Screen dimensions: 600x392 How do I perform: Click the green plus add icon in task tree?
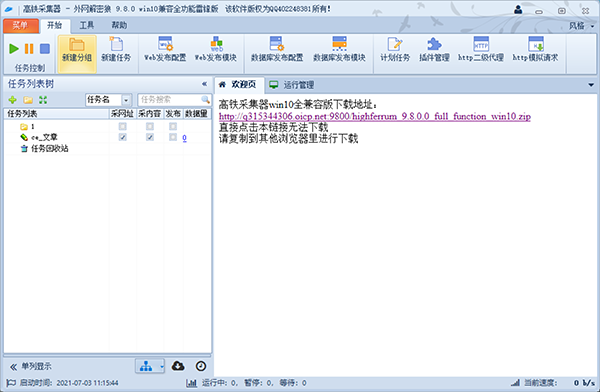(13, 100)
